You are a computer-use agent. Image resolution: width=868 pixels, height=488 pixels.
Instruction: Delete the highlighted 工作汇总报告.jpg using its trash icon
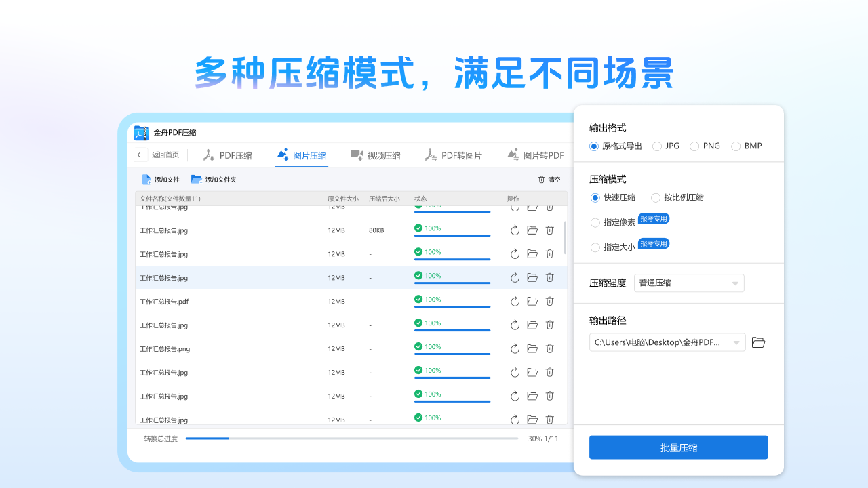pos(550,277)
